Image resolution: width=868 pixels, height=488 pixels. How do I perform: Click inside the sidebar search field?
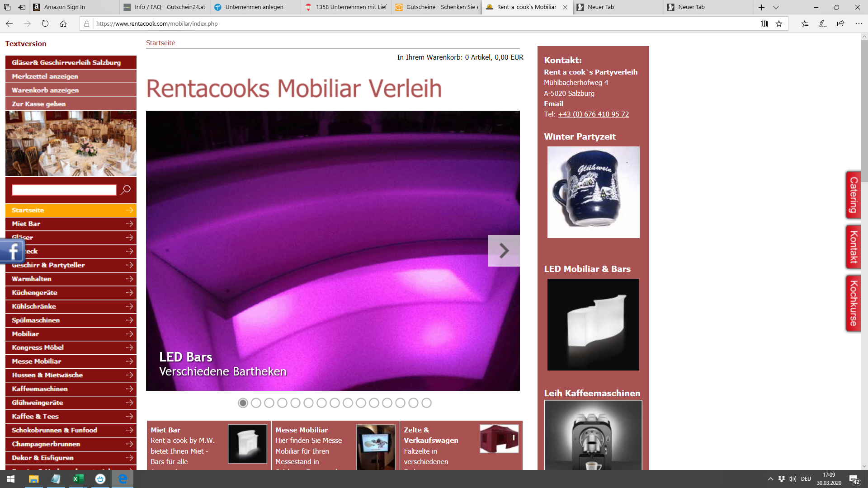pos(64,190)
